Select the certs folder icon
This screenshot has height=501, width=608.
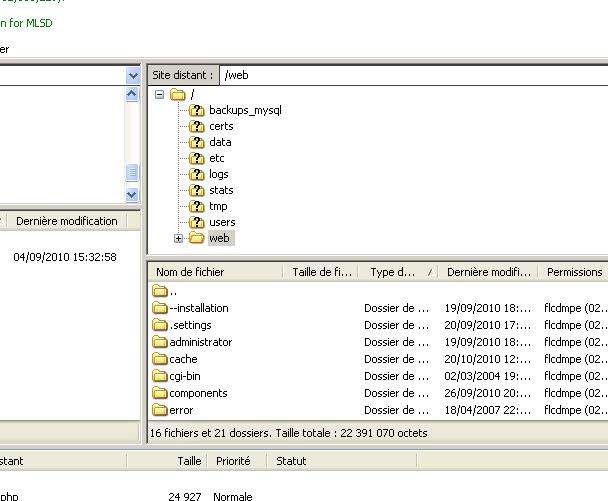point(196,126)
